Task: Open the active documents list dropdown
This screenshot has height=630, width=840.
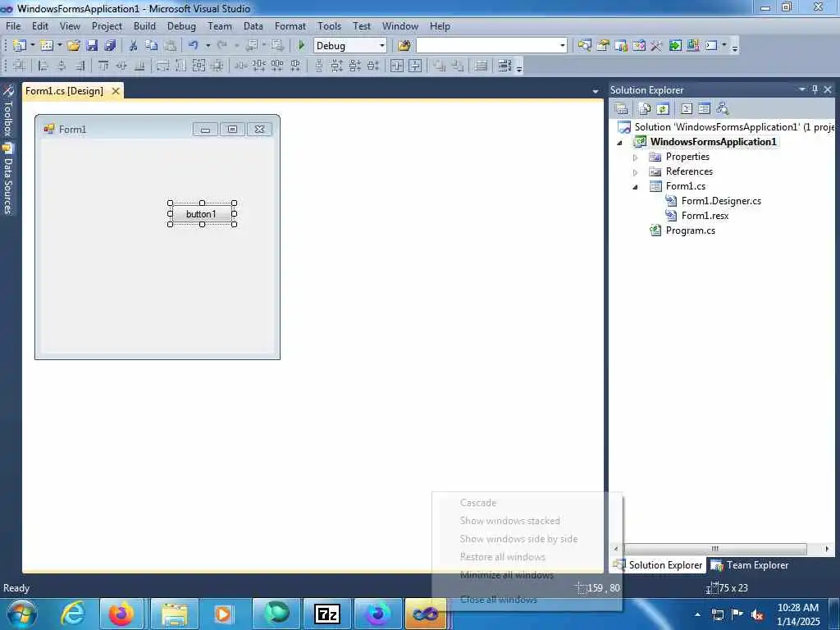Action: [x=596, y=91]
